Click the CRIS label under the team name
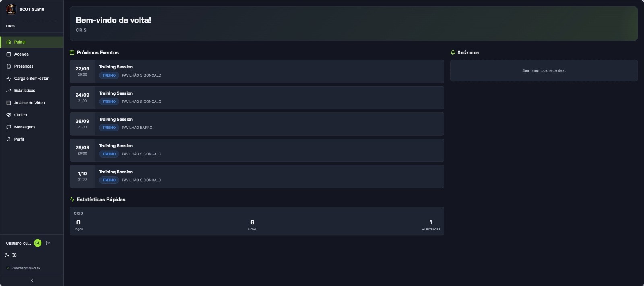The width and height of the screenshot is (644, 286). coord(11,26)
